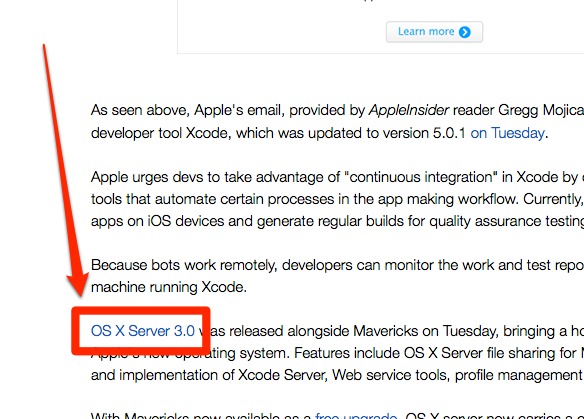This screenshot has height=419, width=584.
Task: Click the blue arrow icon in Learn more
Action: (465, 32)
